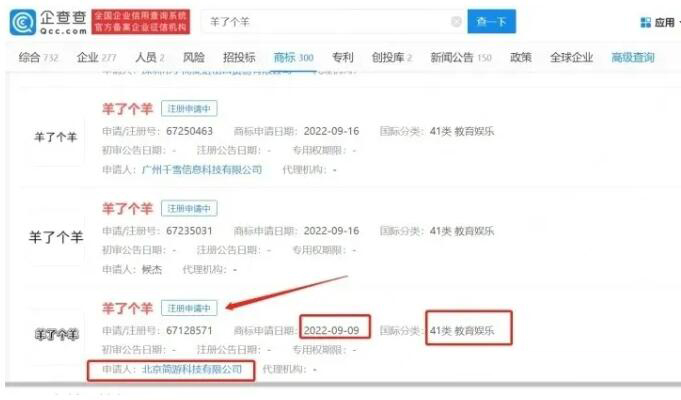The height and width of the screenshot is (400, 681).
Task: Select the 商标 tab
Action: pos(293,57)
